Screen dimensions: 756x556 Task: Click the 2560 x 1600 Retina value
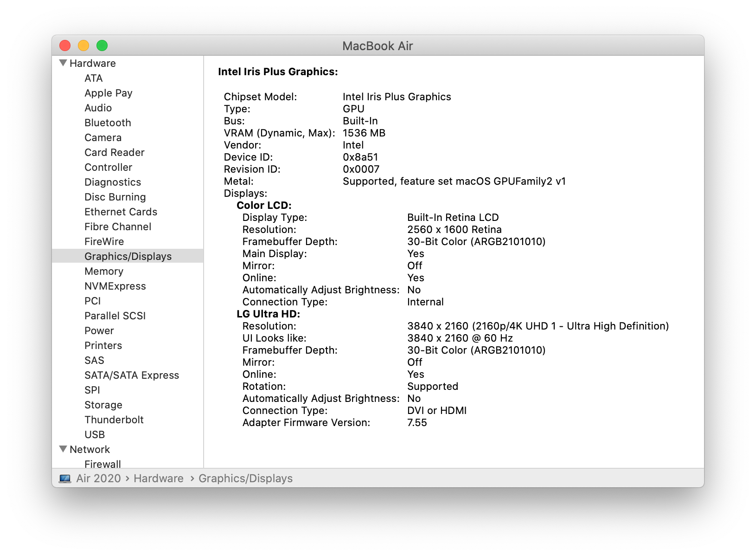tap(454, 229)
